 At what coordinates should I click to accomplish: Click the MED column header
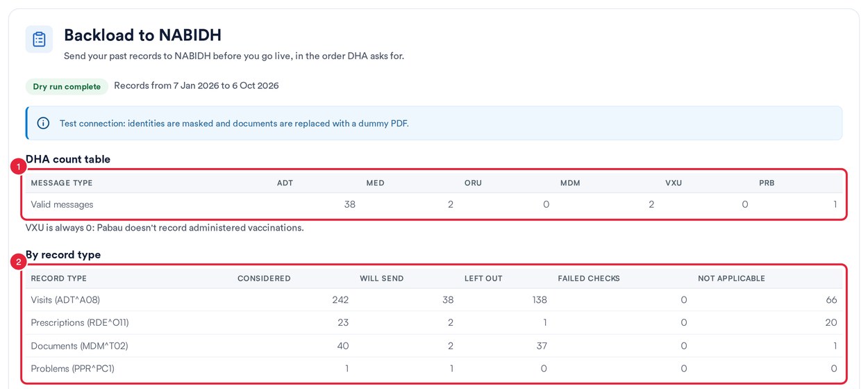pos(375,183)
